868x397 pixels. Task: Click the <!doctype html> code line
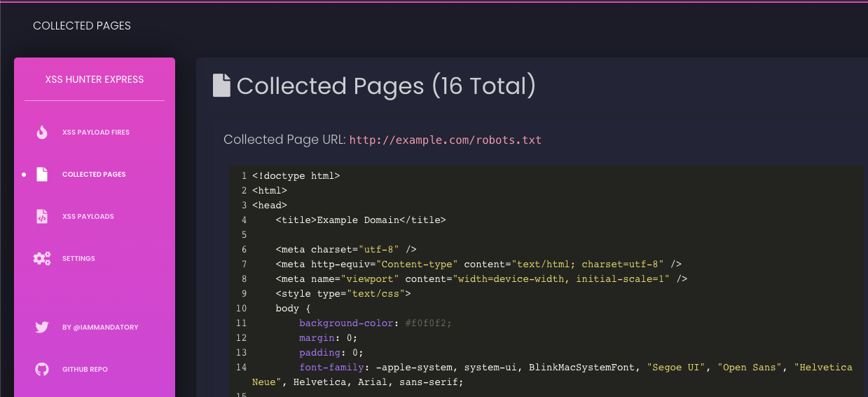[x=296, y=176]
